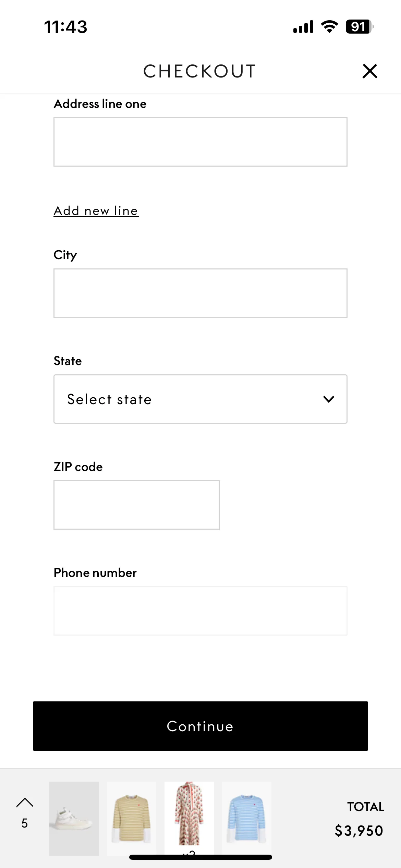Tap the $3,950 total amount
The width and height of the screenshot is (401, 868).
[x=359, y=831]
